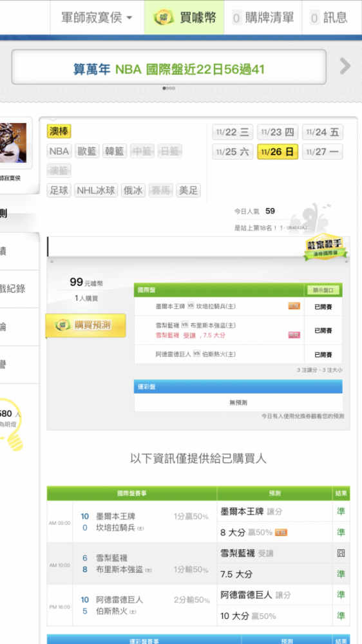Open the 訊息 messages tab
Viewport: 362px width, 644px height.
[x=329, y=17]
